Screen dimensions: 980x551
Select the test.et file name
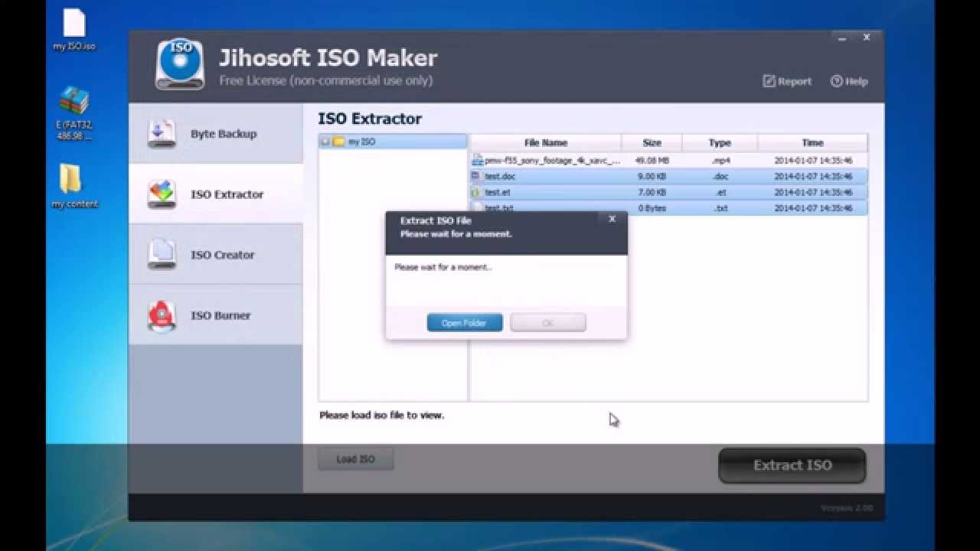pyautogui.click(x=498, y=193)
